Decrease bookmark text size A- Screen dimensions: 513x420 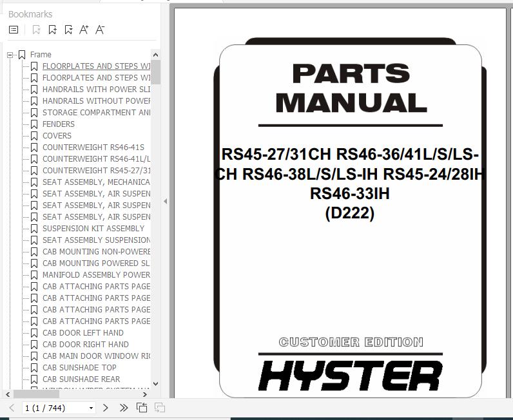point(100,30)
